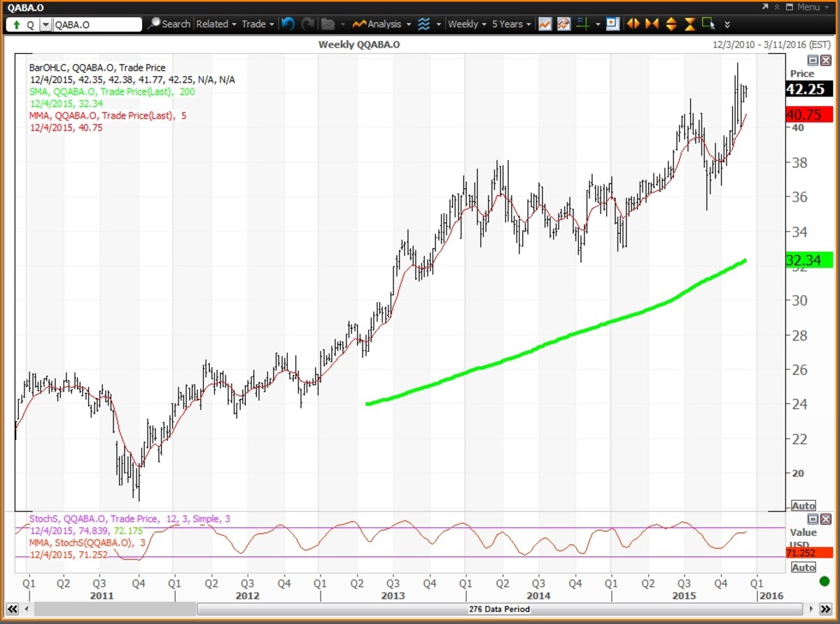Click the QABA.O symbol input field
This screenshot has height=624, width=840.
point(97,24)
